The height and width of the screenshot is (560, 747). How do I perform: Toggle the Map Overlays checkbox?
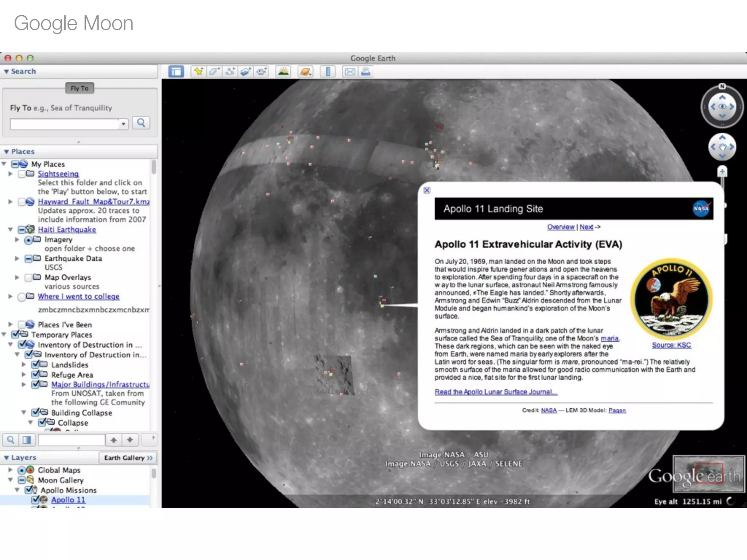pos(28,277)
